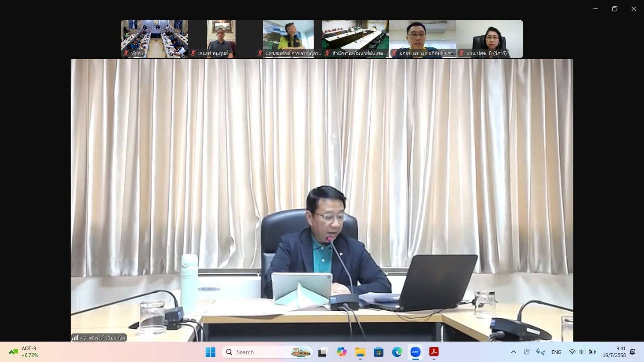Open Microsoft Store from the taskbar
The width and height of the screenshot is (644, 362).
click(x=379, y=352)
